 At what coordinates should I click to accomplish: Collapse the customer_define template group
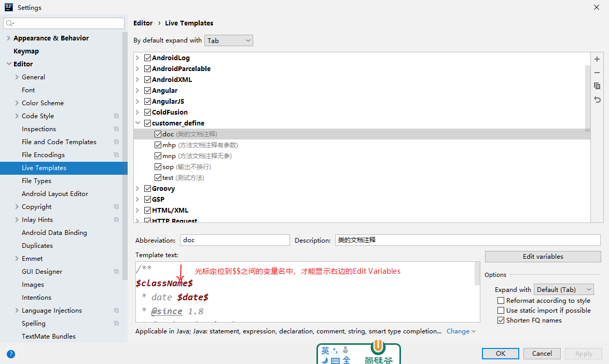(x=137, y=123)
